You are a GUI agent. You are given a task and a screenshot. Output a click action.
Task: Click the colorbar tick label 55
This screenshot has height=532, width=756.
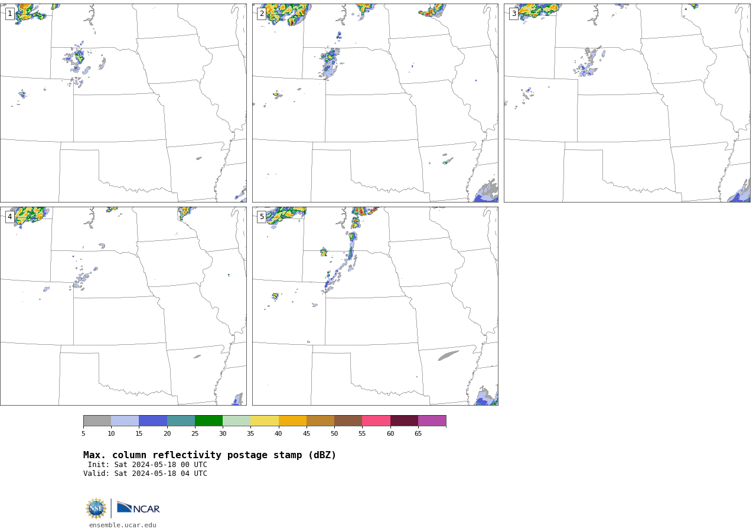coord(362,434)
